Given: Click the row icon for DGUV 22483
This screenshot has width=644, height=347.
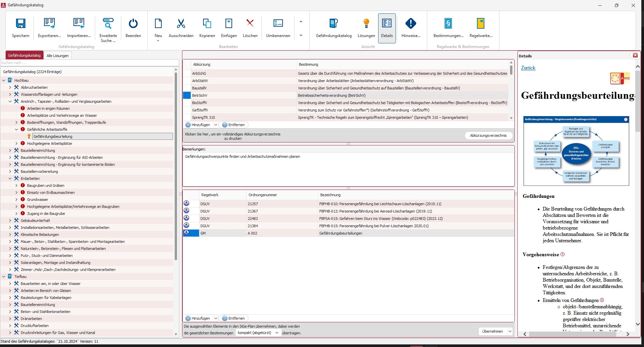Looking at the screenshot, I should pyautogui.click(x=186, y=218).
